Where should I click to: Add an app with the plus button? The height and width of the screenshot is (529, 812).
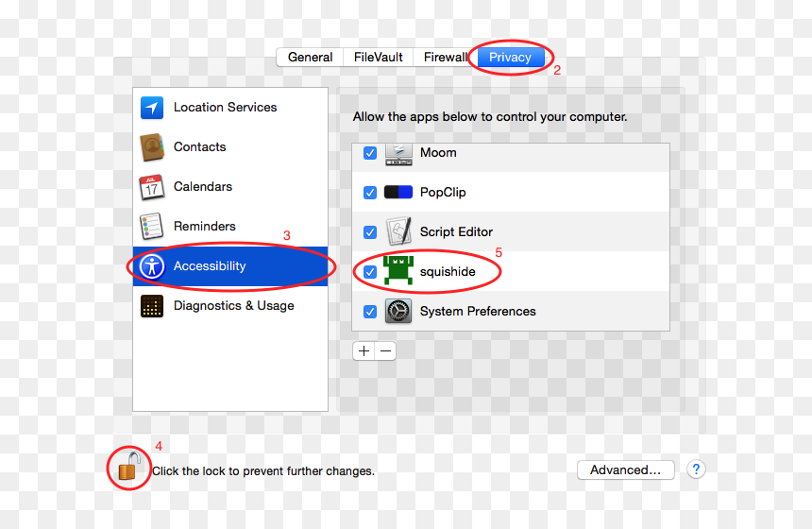tap(364, 351)
